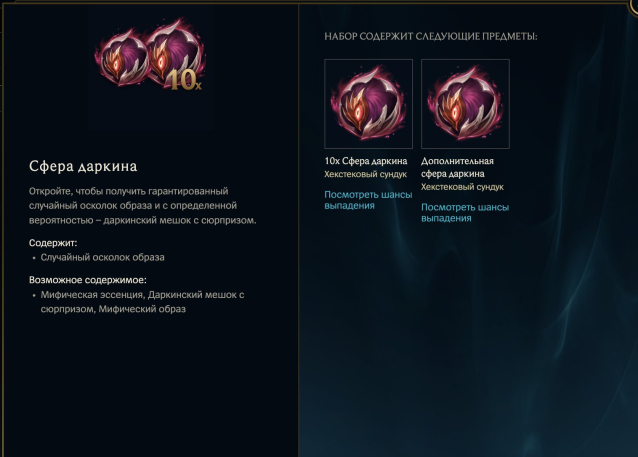Open drop chances link under Дополнительная сфера даркина
The image size is (638, 457).
tap(465, 212)
